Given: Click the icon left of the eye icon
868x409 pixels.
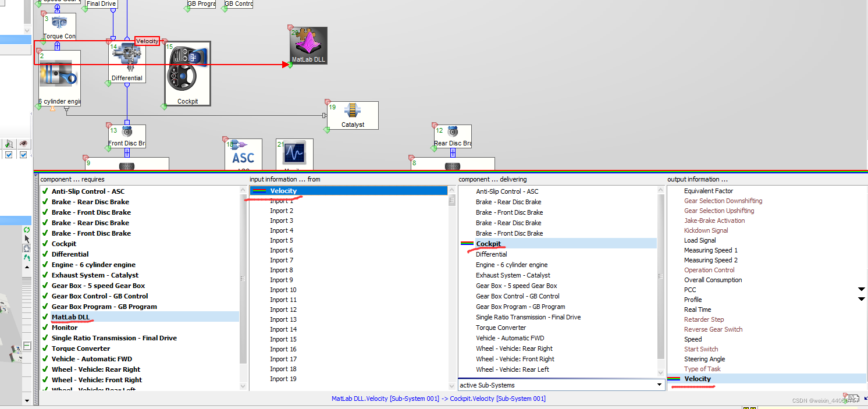Looking at the screenshot, I should point(9,143).
